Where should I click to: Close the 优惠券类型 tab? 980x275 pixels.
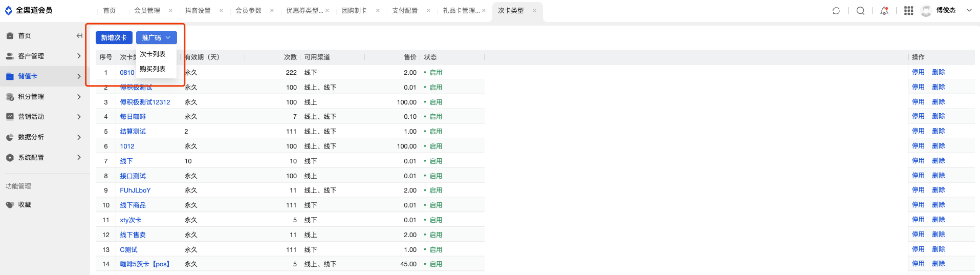[x=327, y=11]
